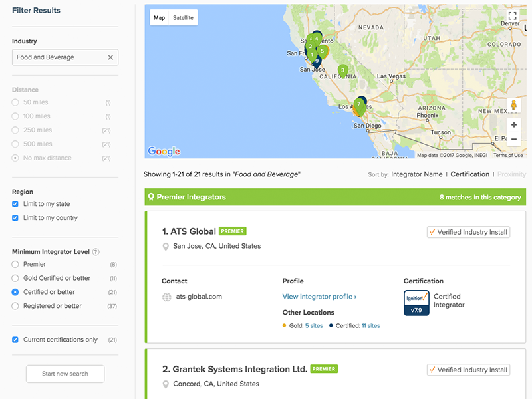Toggle Current certifications only checkbox

tap(15, 340)
